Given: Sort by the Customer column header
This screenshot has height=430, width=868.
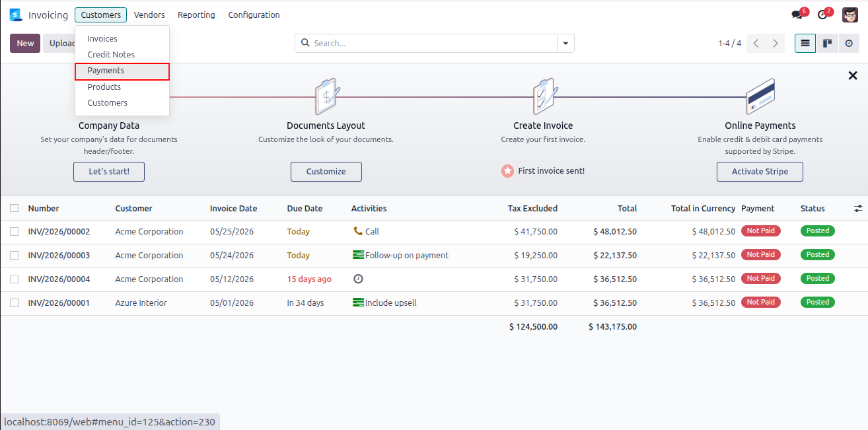Looking at the screenshot, I should click(x=133, y=208).
